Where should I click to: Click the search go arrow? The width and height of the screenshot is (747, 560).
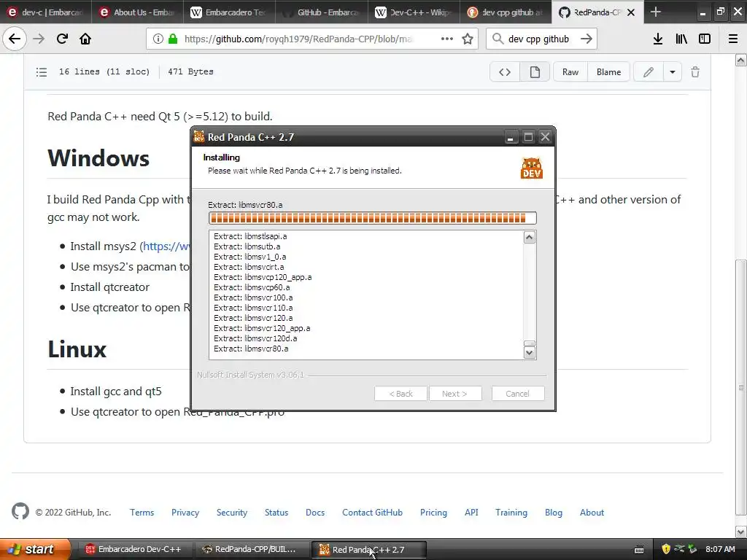(x=587, y=39)
